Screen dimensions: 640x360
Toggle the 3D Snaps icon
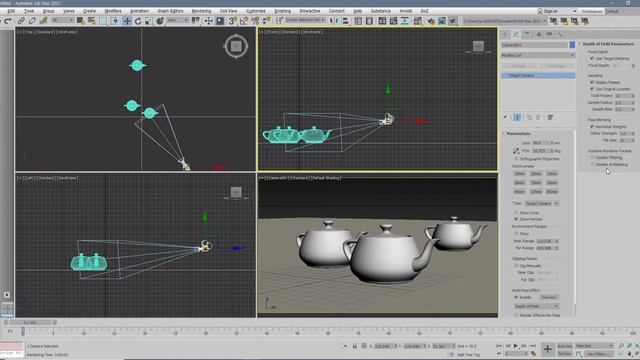tap(232, 21)
